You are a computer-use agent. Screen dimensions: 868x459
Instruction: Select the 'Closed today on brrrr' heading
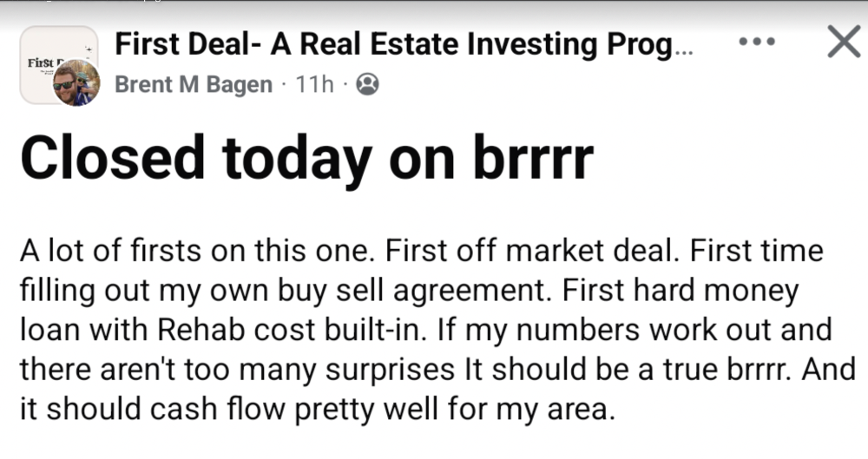(x=306, y=159)
